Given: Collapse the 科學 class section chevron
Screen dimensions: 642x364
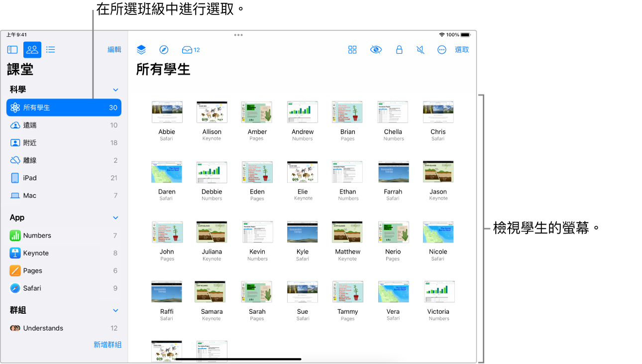Looking at the screenshot, I should pyautogui.click(x=115, y=90).
